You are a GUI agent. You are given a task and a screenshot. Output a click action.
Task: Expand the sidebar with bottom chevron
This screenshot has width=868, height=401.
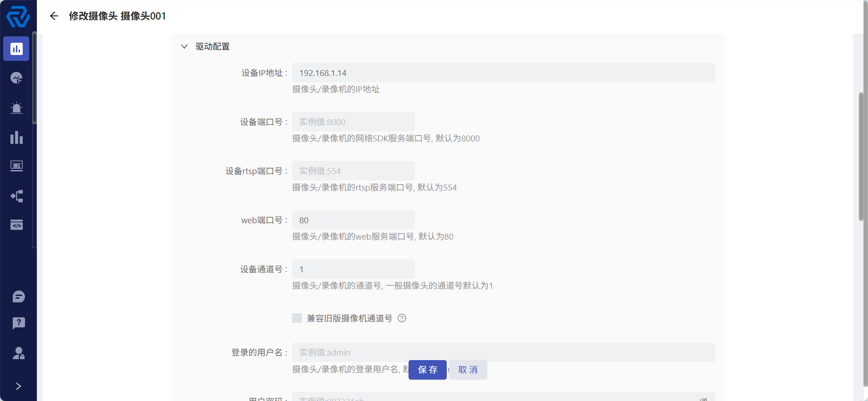[18, 386]
